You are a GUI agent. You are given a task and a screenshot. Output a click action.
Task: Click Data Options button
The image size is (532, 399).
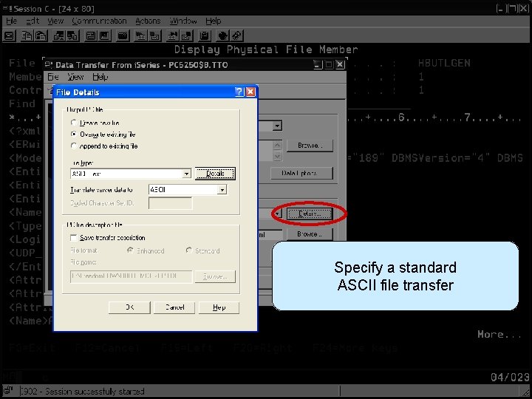coord(301,173)
